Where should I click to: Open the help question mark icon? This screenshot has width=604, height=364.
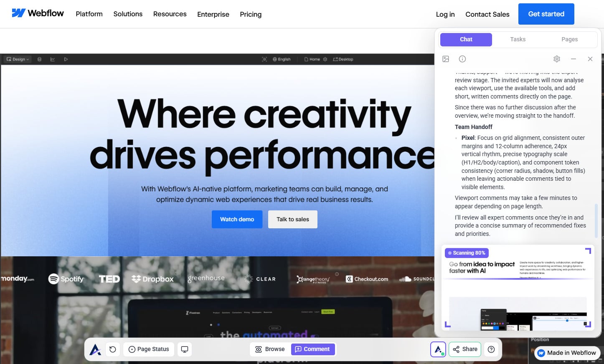[491, 349]
